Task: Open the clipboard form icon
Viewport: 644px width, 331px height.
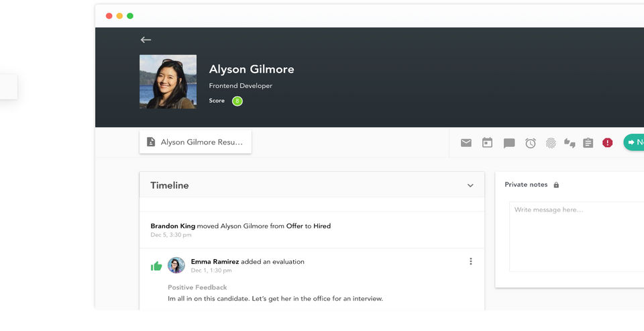Action: point(588,143)
